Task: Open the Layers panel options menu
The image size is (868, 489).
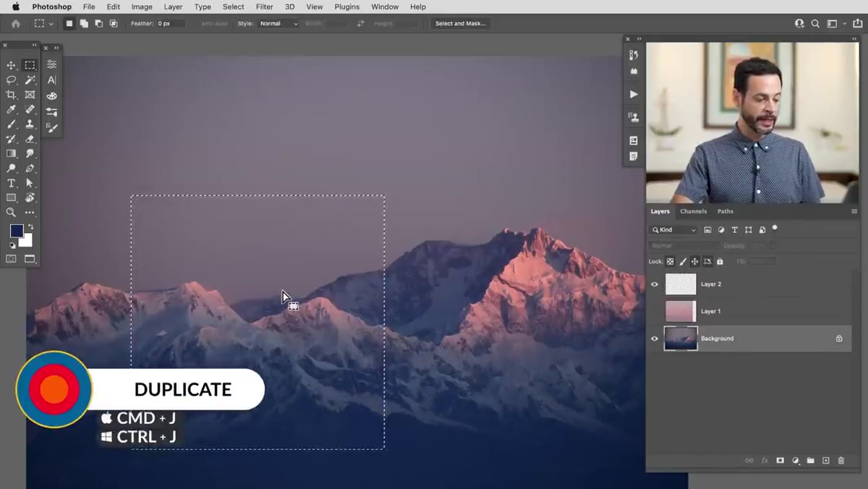Action: click(854, 211)
